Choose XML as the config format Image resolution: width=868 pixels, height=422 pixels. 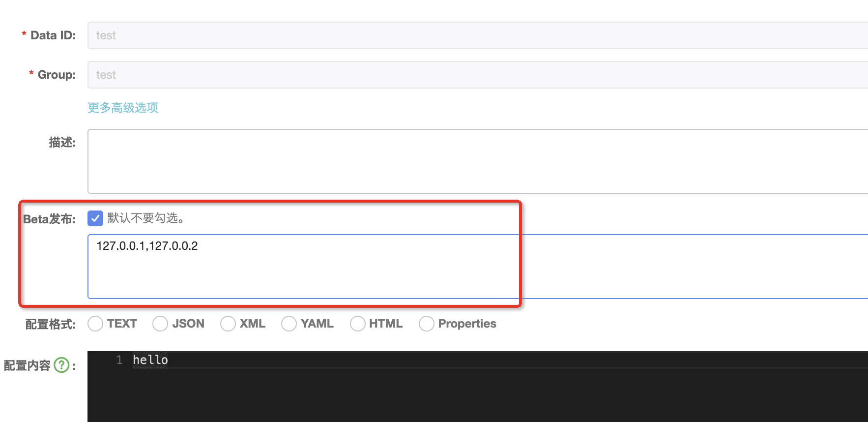point(228,324)
